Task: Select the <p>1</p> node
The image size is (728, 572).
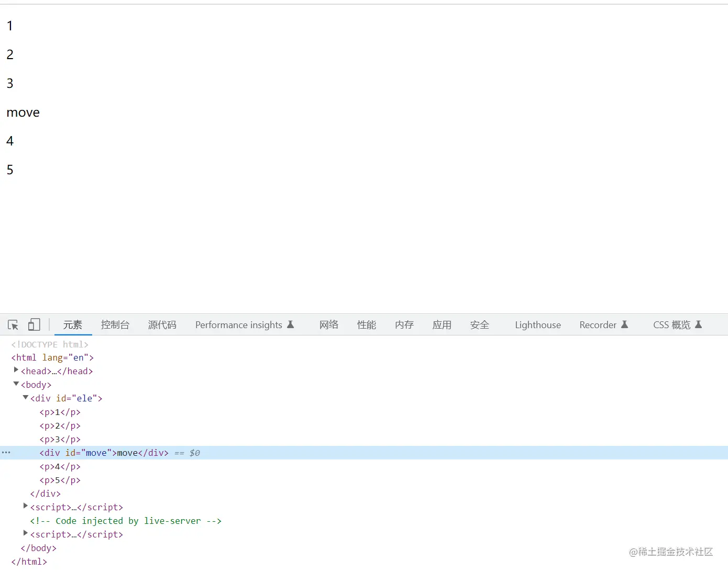Action: 60,412
